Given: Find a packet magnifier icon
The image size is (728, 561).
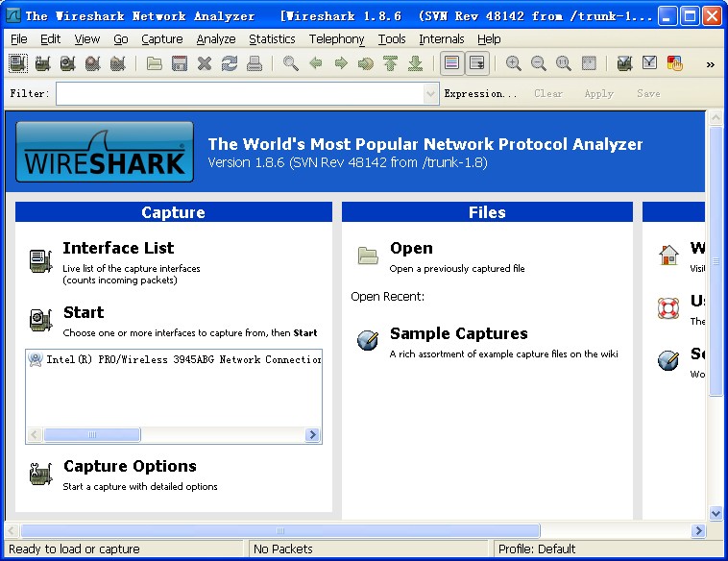Looking at the screenshot, I should [x=291, y=62].
